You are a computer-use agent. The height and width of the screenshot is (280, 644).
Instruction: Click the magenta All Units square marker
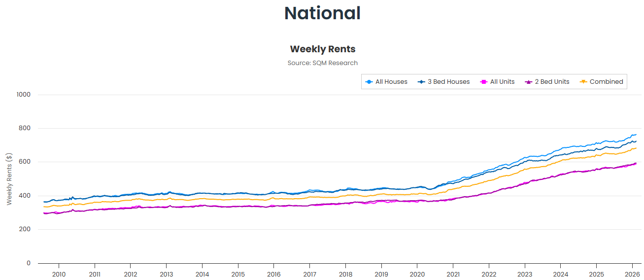tap(483, 82)
